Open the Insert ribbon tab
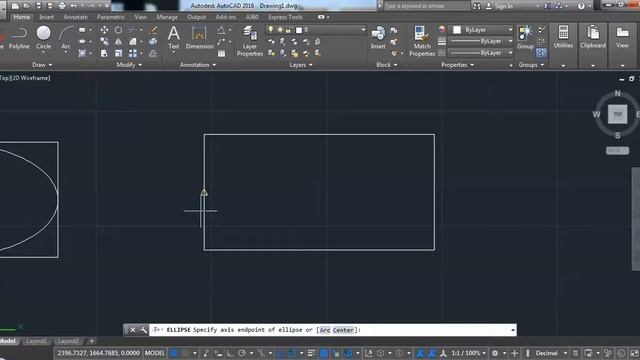The image size is (640, 360). 46,17
